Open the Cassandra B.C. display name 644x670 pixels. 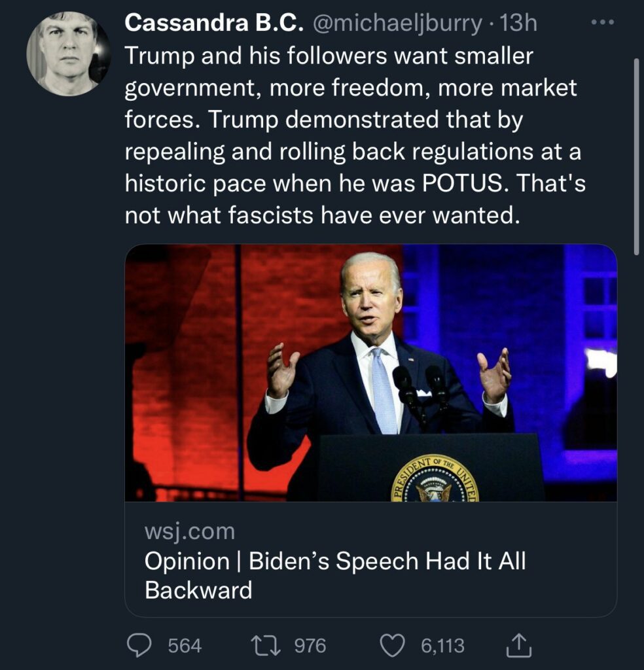[214, 24]
